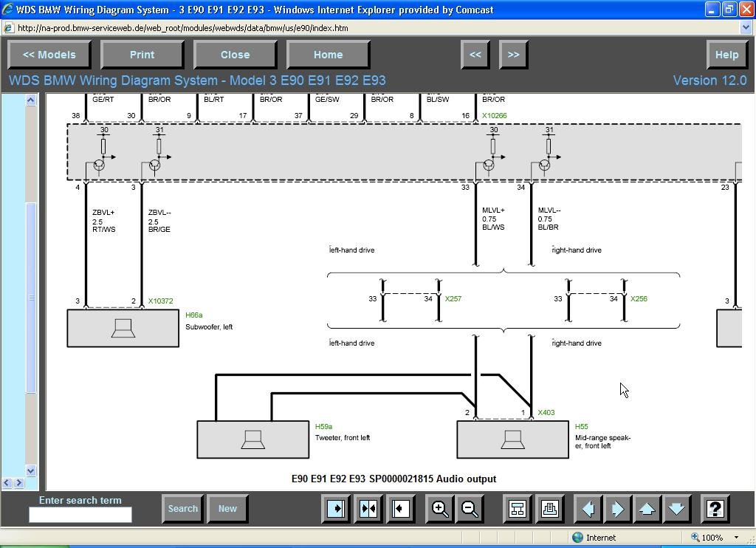Click the Search button

click(x=183, y=508)
